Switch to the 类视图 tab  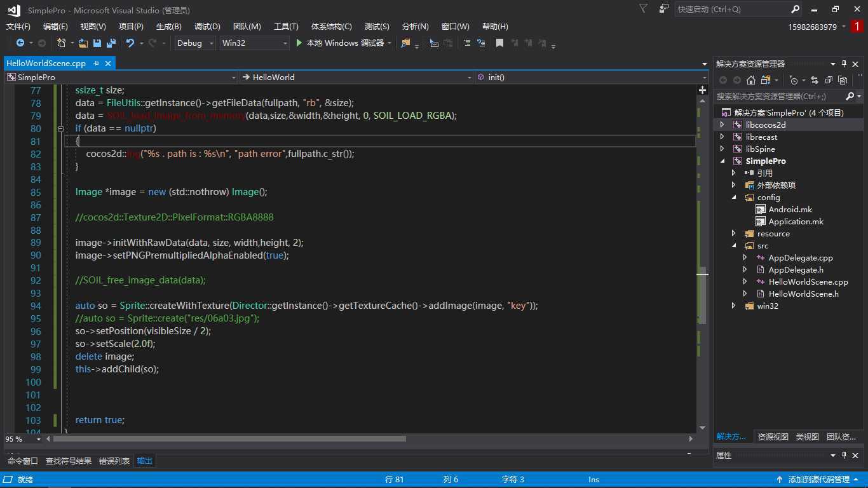808,437
